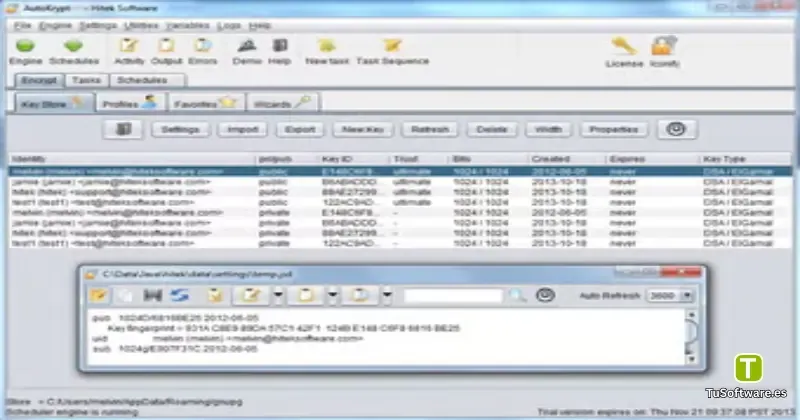Image resolution: width=800 pixels, height=420 pixels.
Task: Switch to the Profiles tab
Action: pyautogui.click(x=130, y=104)
